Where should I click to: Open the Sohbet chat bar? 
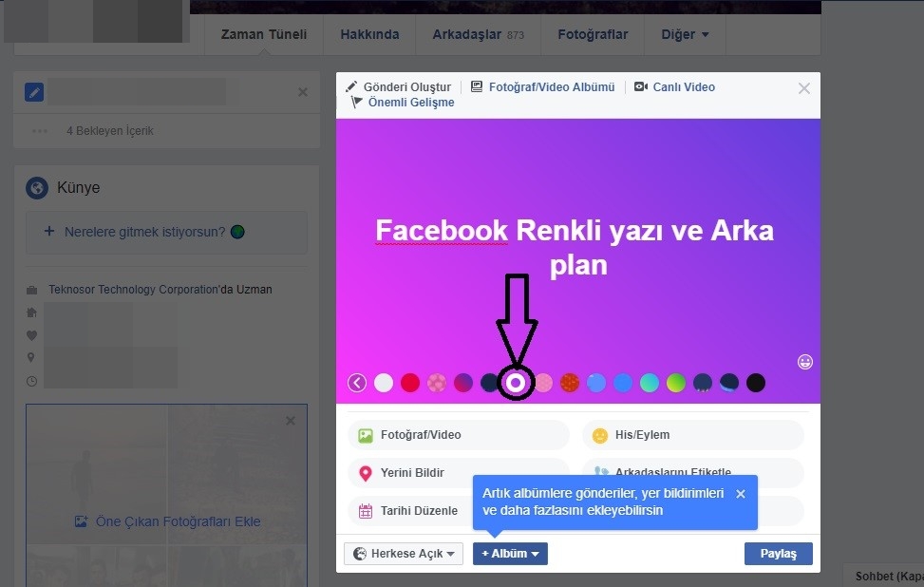point(884,576)
